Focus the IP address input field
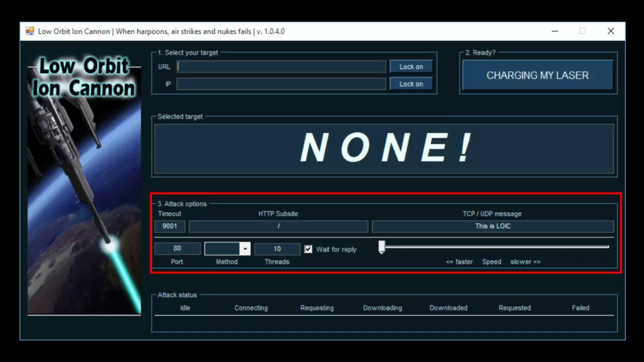The height and width of the screenshot is (362, 644). [x=281, y=84]
